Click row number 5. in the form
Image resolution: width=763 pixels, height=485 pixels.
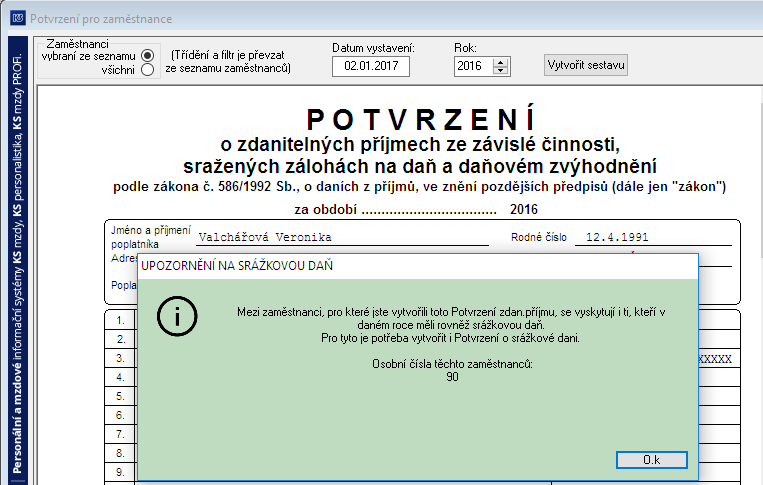coord(121,396)
